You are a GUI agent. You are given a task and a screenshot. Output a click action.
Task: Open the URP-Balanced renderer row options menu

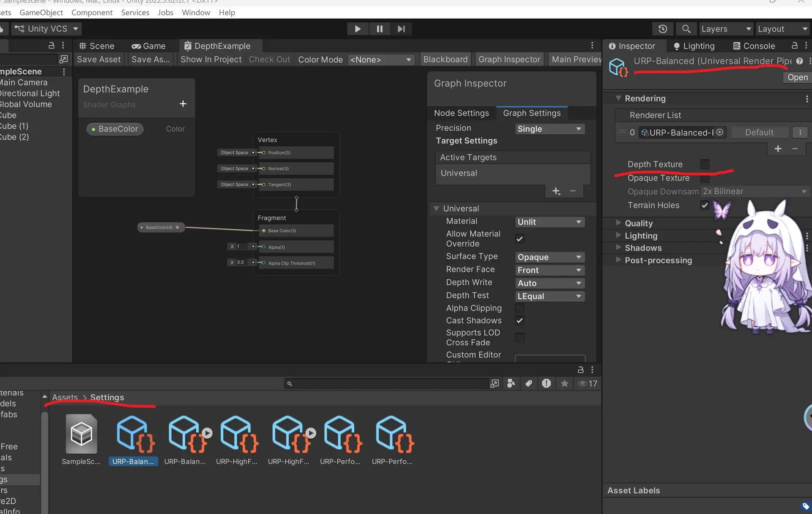[800, 132]
